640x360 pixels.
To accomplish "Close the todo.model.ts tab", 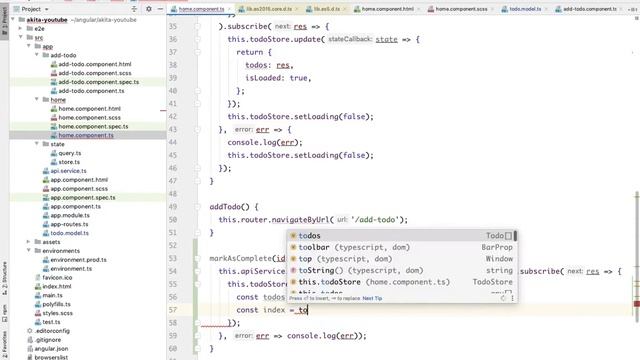I will tap(546, 9).
